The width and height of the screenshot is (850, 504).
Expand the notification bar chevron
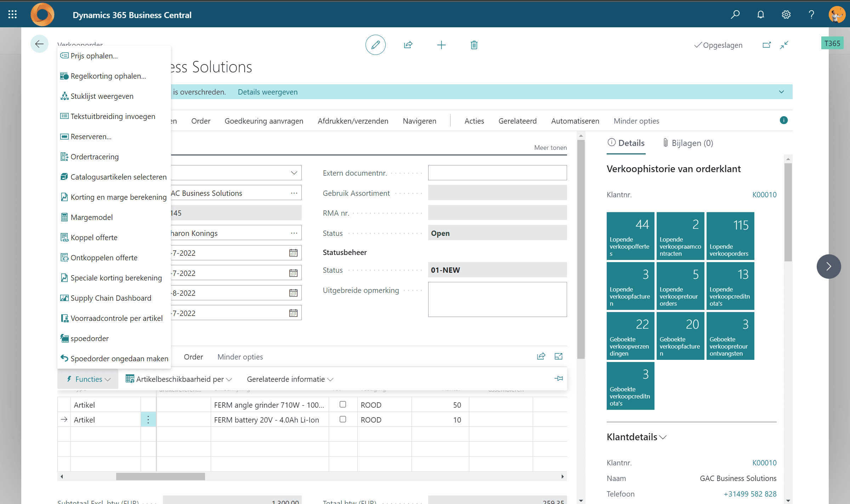[781, 92]
